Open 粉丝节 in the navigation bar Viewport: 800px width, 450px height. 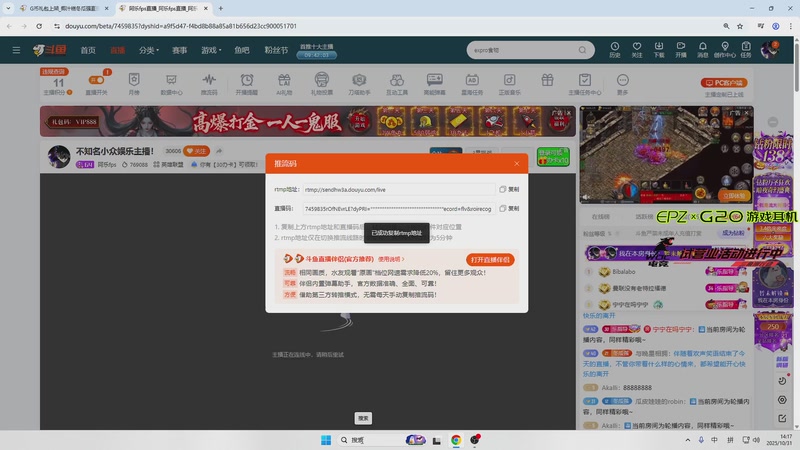(x=276, y=50)
